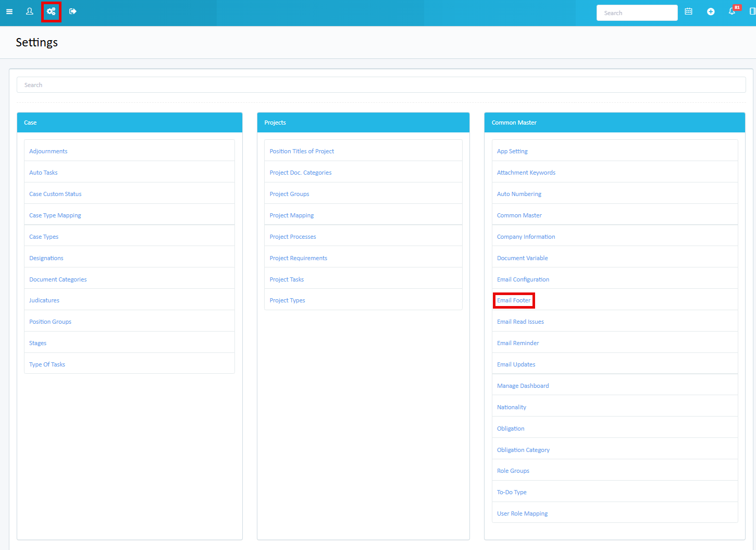
Task: Open Auto Tasks setting
Action: click(x=43, y=173)
